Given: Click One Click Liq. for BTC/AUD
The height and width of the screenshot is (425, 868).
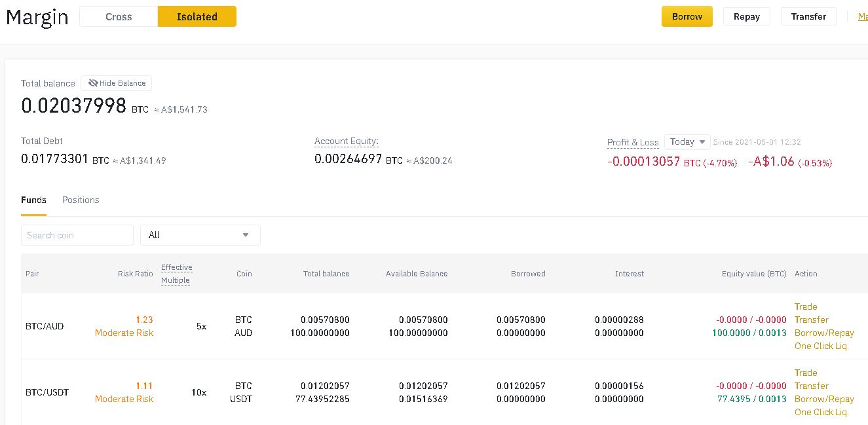Looking at the screenshot, I should click(x=821, y=346).
